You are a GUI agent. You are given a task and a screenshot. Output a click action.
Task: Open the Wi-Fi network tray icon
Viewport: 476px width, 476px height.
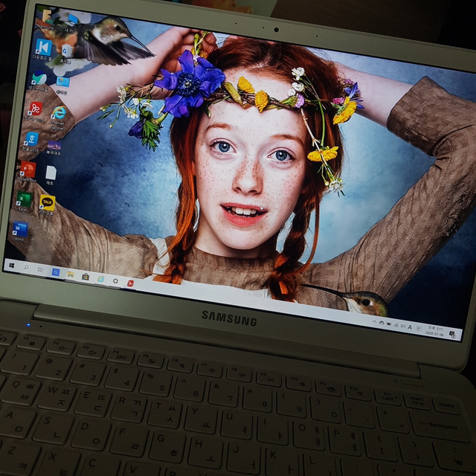point(396,325)
